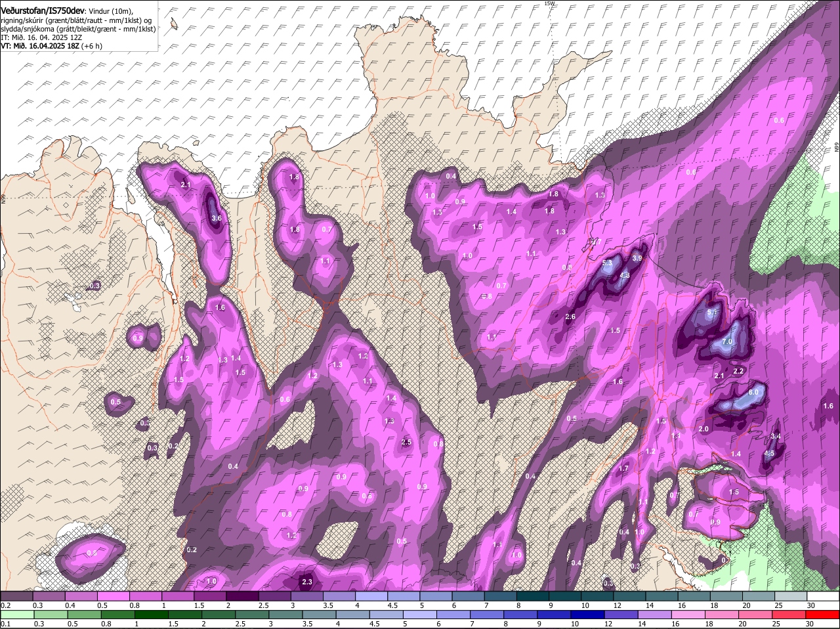The image size is (840, 629).
Task: Click the 6.0 precipitation value on the map
Action: click(753, 392)
